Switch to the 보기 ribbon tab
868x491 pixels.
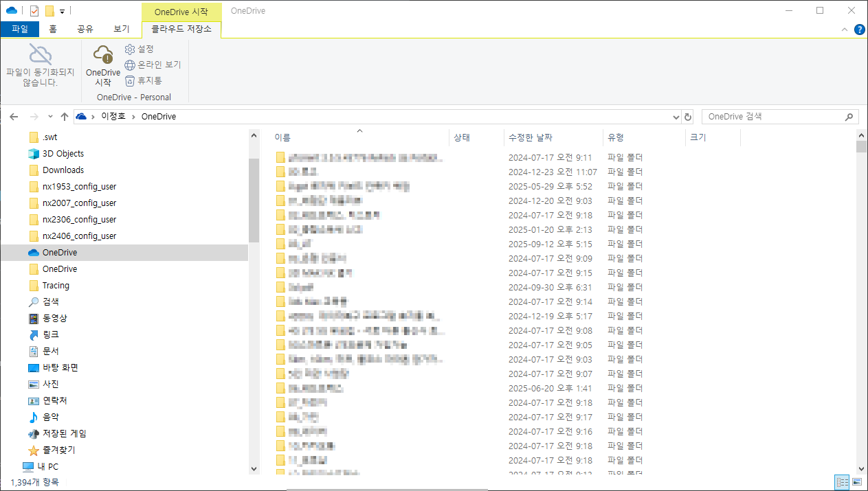pyautogui.click(x=122, y=29)
